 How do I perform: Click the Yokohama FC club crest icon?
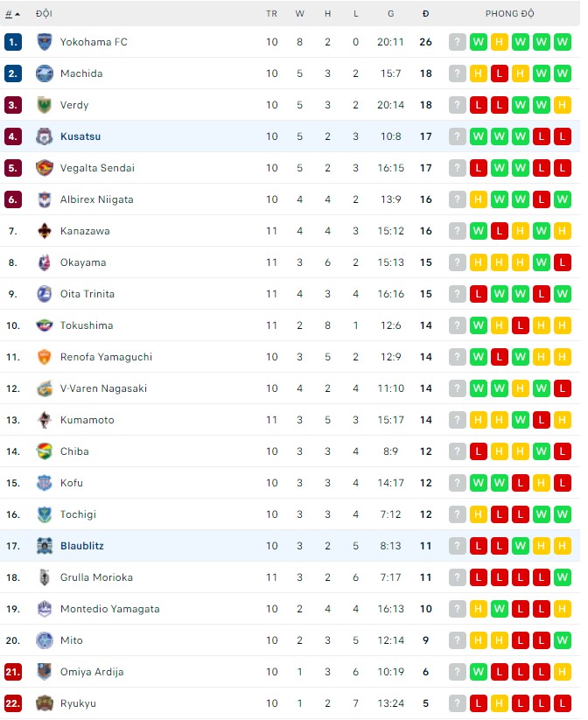(x=45, y=42)
